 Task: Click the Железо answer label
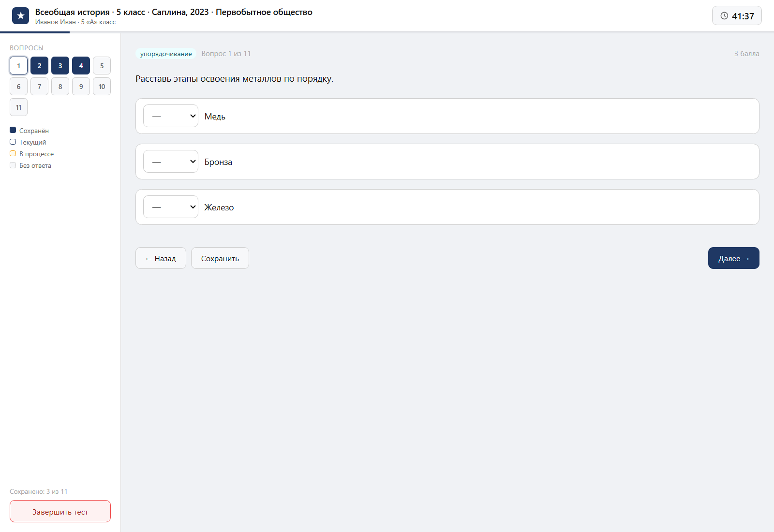click(x=219, y=207)
